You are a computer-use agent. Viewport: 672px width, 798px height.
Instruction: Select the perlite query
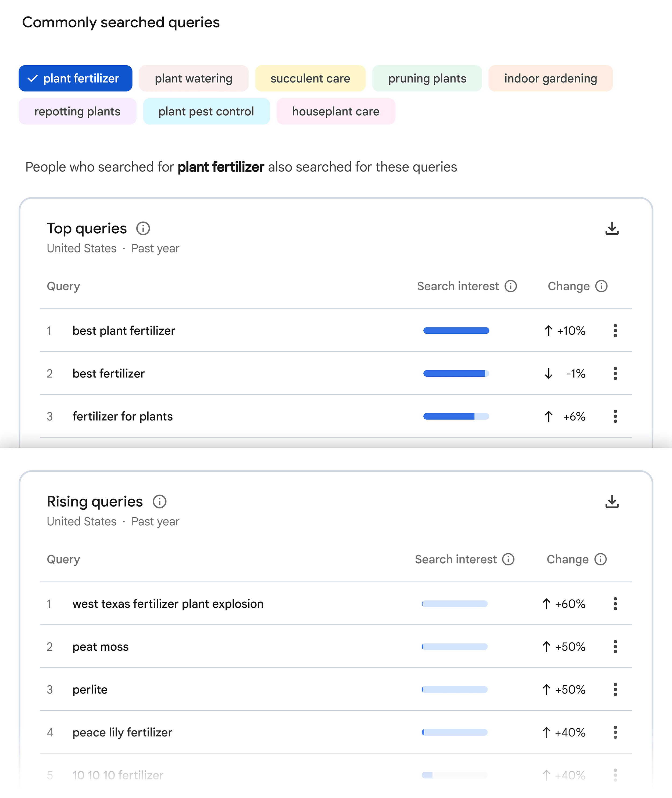90,689
